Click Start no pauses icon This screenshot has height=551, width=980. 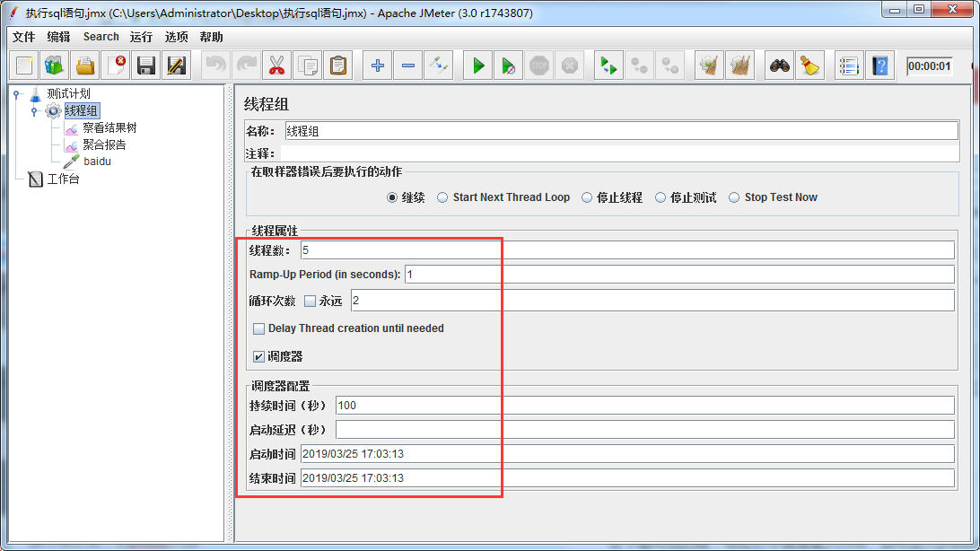click(x=509, y=66)
